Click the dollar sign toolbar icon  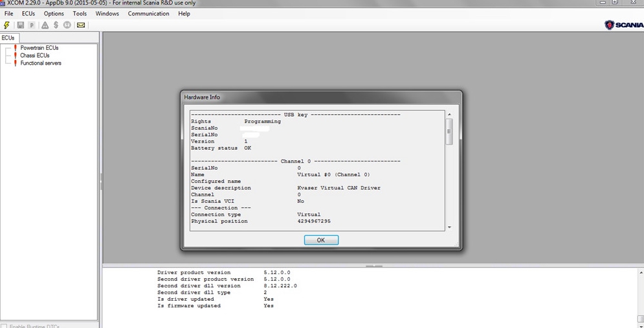tap(56, 25)
